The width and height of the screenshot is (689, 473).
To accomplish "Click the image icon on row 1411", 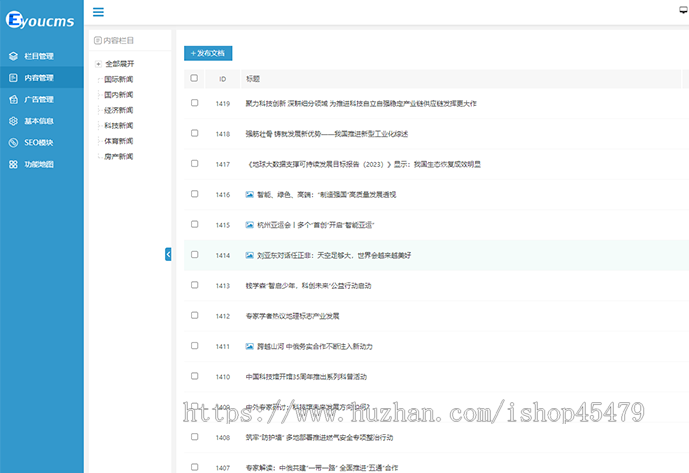I will (x=250, y=346).
